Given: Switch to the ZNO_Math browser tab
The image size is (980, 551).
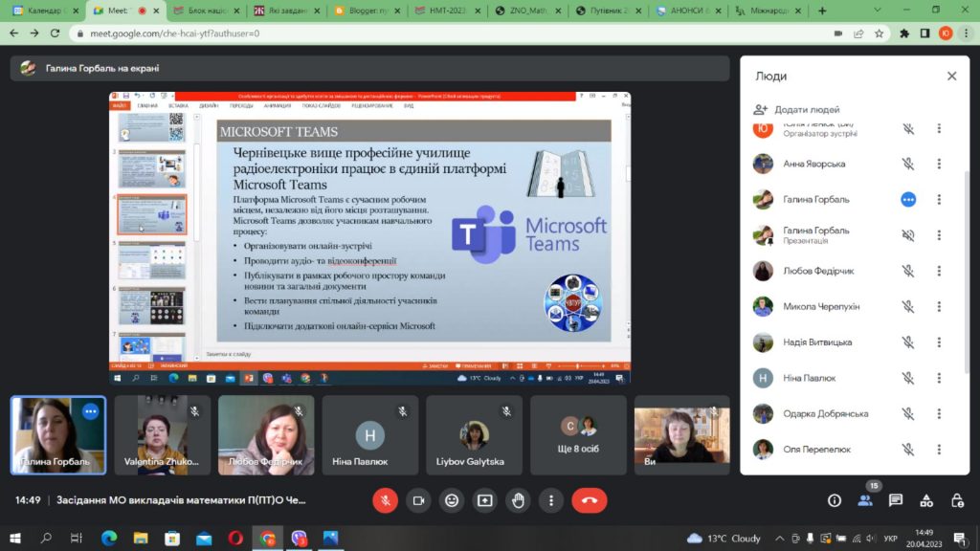Looking at the screenshot, I should [x=528, y=11].
